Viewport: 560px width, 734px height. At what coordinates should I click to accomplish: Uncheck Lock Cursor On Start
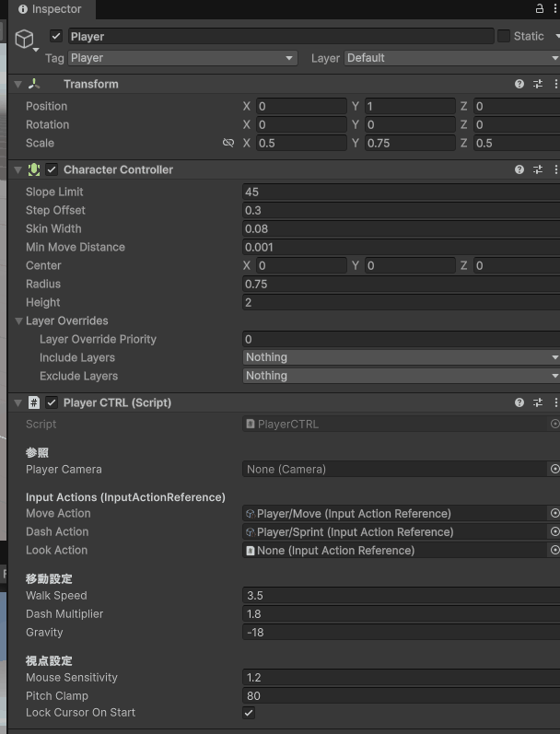pyautogui.click(x=250, y=713)
